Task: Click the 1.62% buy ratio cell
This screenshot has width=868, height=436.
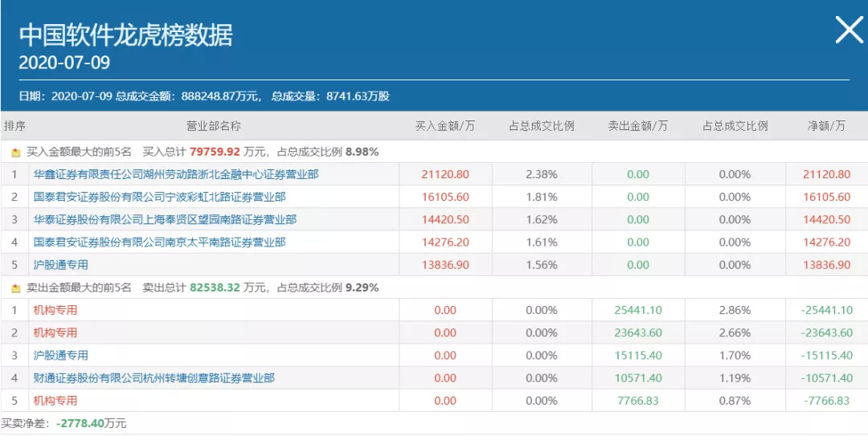Action: coord(542,220)
